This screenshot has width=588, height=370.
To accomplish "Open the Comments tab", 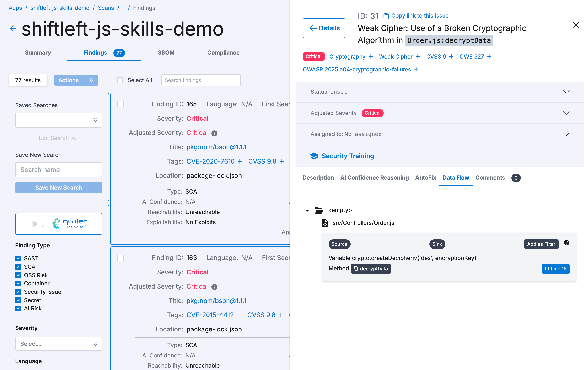I will pyautogui.click(x=490, y=178).
